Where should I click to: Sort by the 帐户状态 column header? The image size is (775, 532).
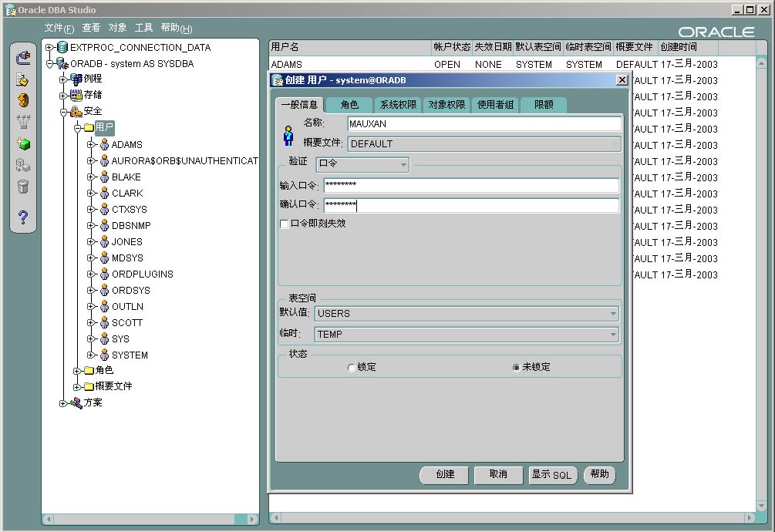click(452, 47)
